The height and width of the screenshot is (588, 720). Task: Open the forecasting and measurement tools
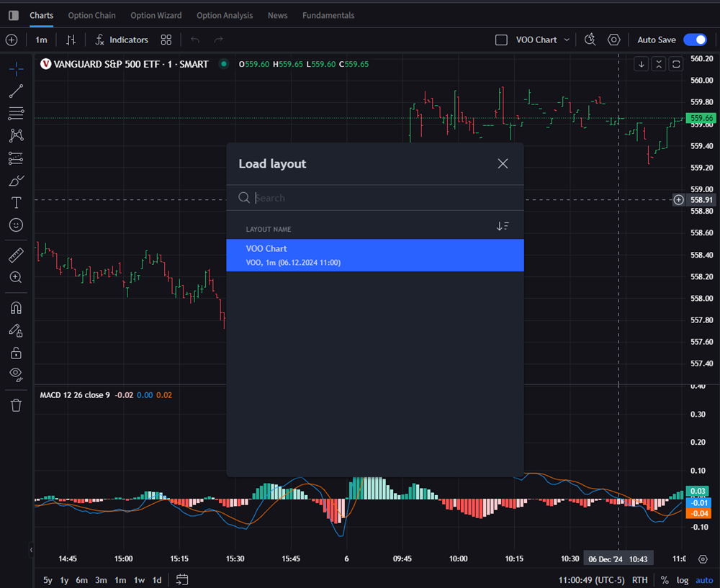tap(16, 158)
